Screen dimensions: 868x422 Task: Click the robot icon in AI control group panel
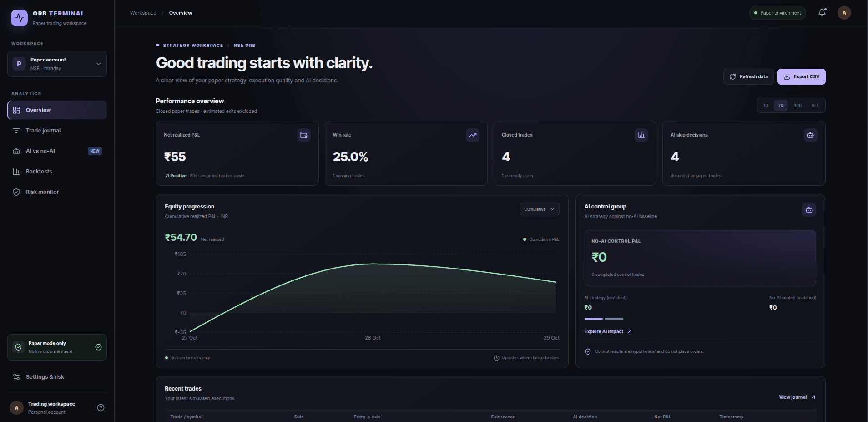[809, 210]
